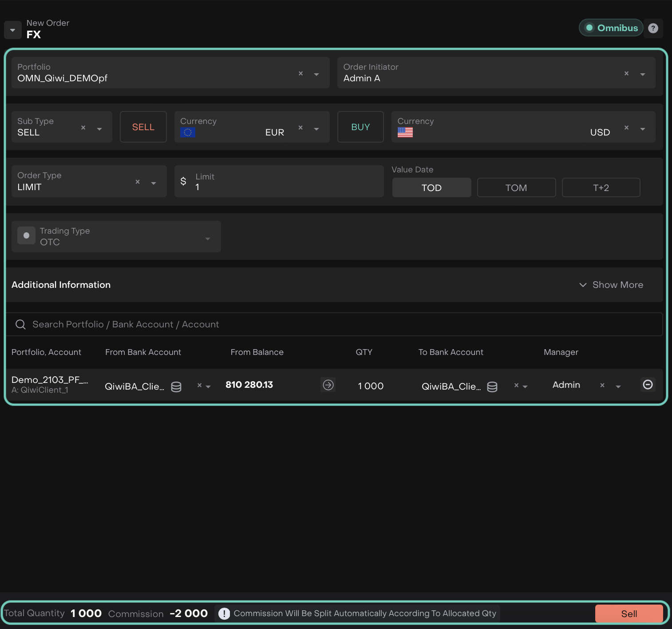
Task: Click the commission info exclamation icon
Action: coord(224,613)
